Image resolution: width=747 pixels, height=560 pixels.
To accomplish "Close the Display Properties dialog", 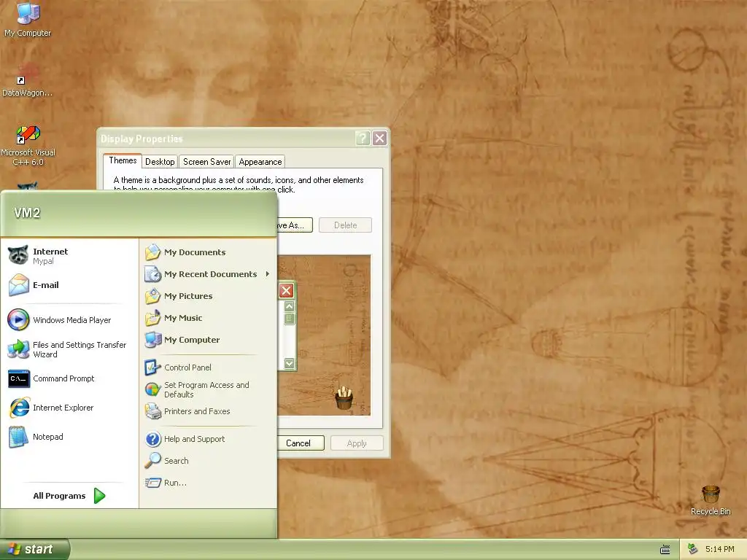I will click(379, 139).
